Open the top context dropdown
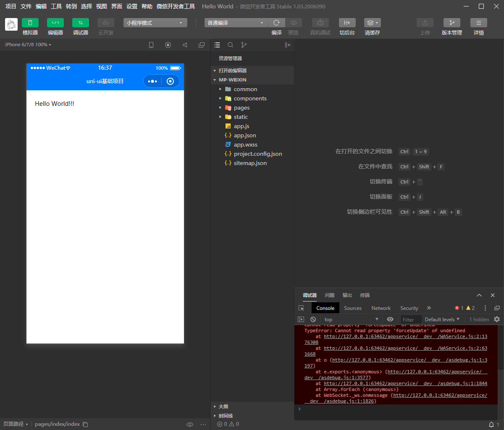 point(351,319)
